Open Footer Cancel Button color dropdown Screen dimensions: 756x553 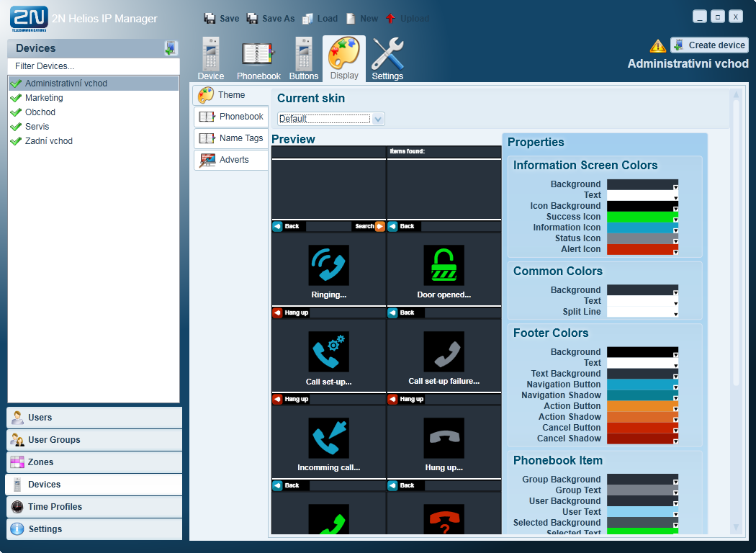point(675,430)
